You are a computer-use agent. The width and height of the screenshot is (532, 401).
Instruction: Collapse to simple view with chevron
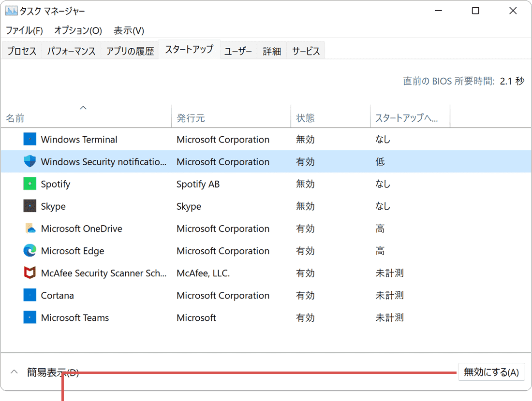click(x=14, y=372)
